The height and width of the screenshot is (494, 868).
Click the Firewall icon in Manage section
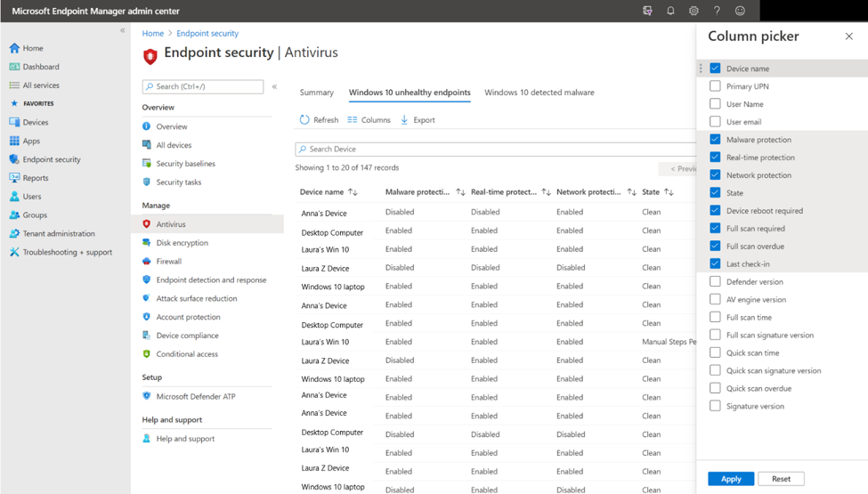click(x=147, y=261)
